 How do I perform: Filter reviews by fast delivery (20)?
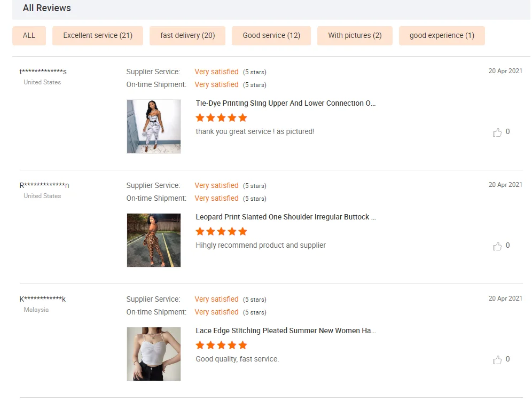[x=187, y=36]
